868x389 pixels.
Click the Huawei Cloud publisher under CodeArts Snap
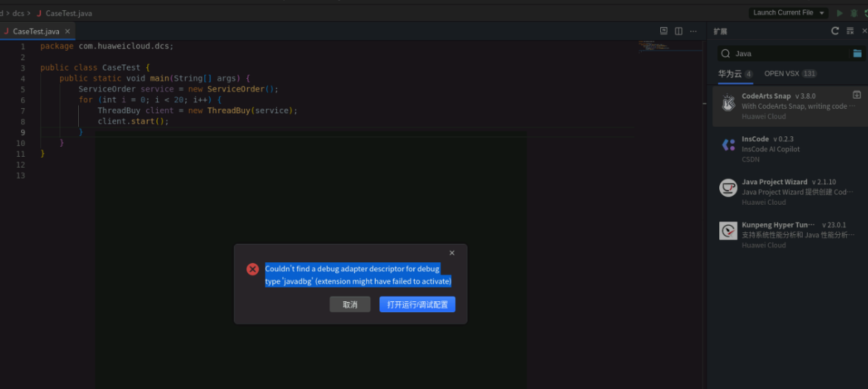[x=764, y=116]
